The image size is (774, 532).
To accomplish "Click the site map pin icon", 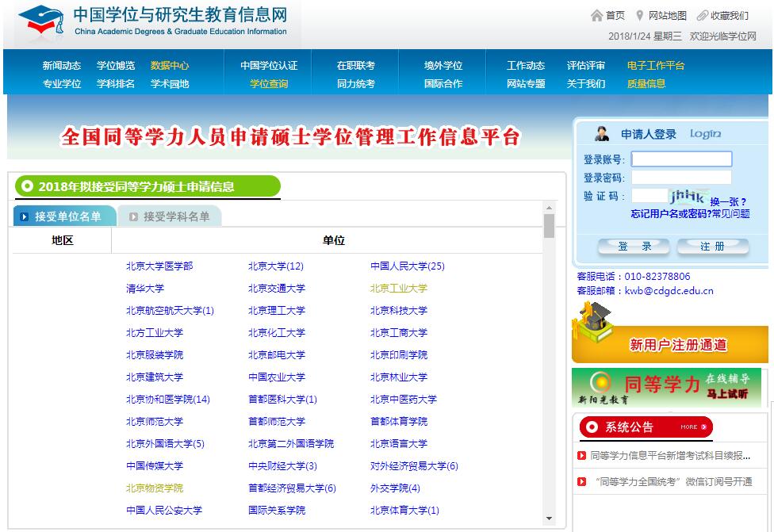I will click(x=639, y=16).
